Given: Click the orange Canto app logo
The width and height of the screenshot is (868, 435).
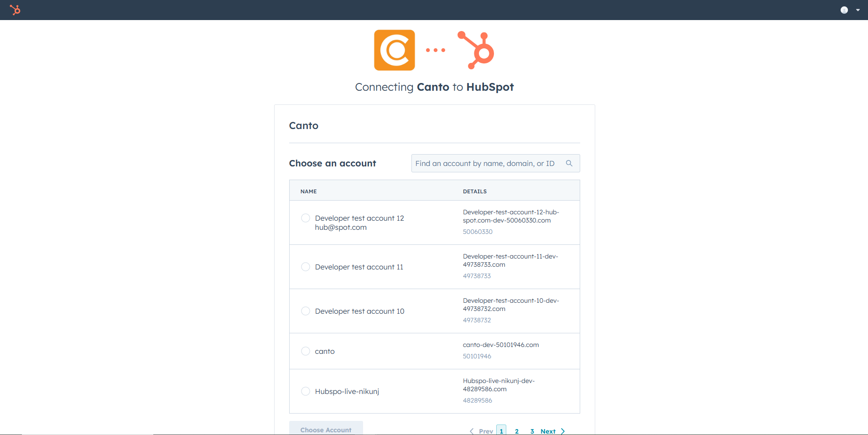Looking at the screenshot, I should click(x=395, y=50).
